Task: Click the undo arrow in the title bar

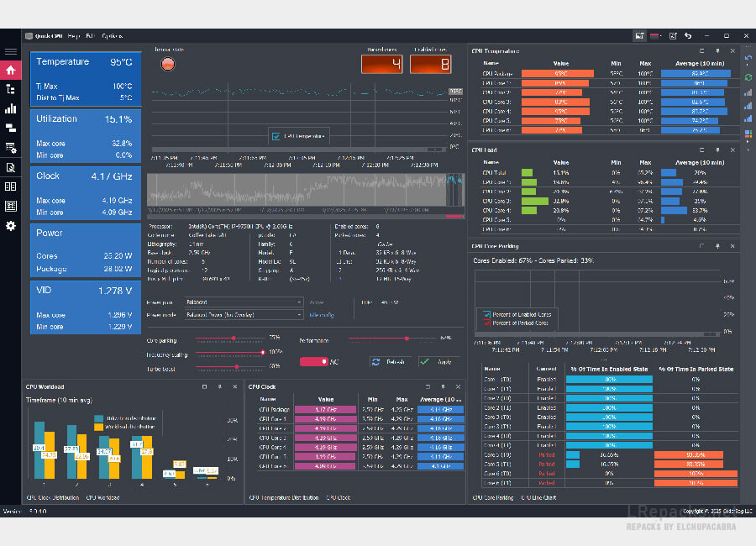Action: (x=688, y=36)
